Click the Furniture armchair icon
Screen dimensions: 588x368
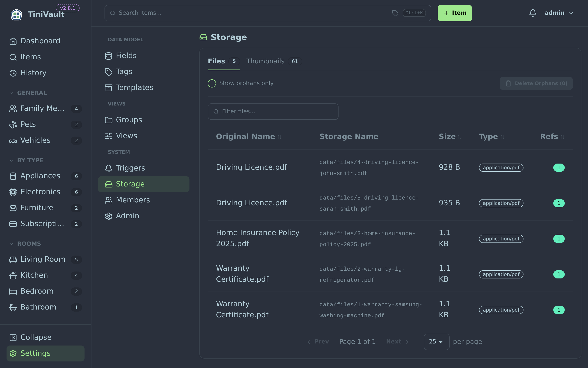coord(13,208)
